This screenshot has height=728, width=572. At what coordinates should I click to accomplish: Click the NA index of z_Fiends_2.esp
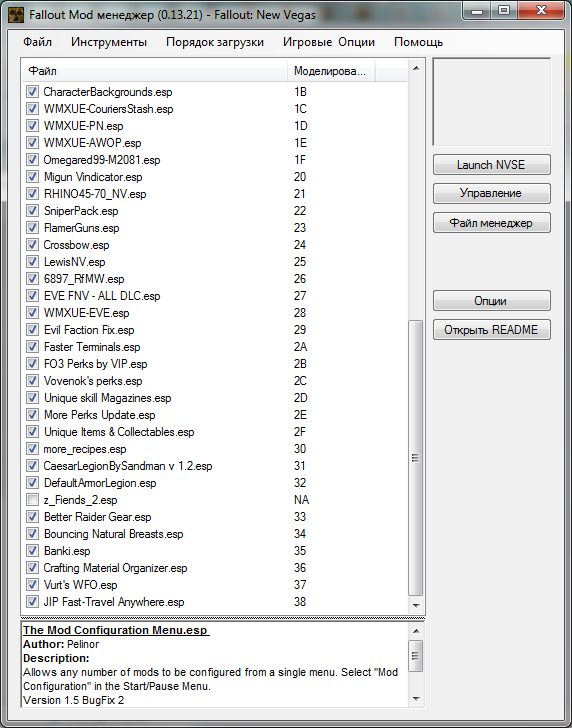tap(301, 500)
